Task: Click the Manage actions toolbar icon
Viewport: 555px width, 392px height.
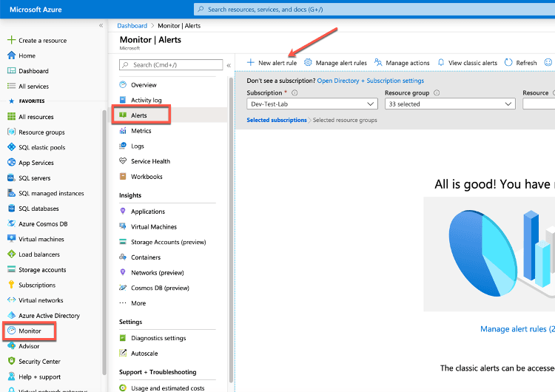Action: [x=380, y=63]
